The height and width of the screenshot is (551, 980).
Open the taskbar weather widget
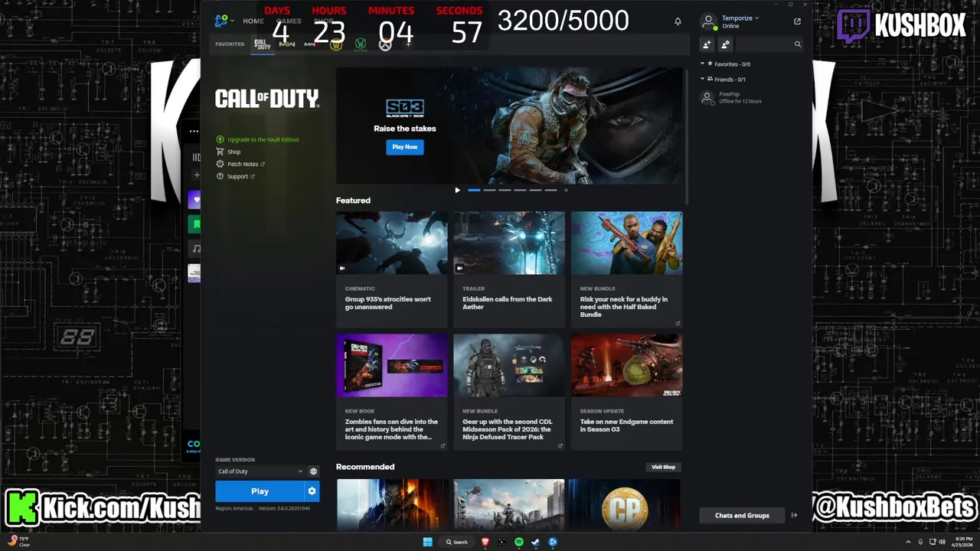(x=19, y=542)
